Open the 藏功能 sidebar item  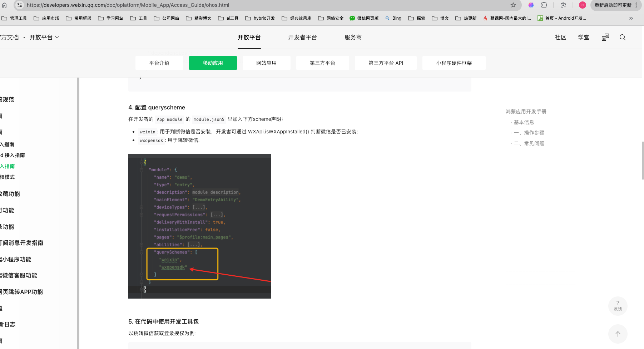tap(10, 194)
